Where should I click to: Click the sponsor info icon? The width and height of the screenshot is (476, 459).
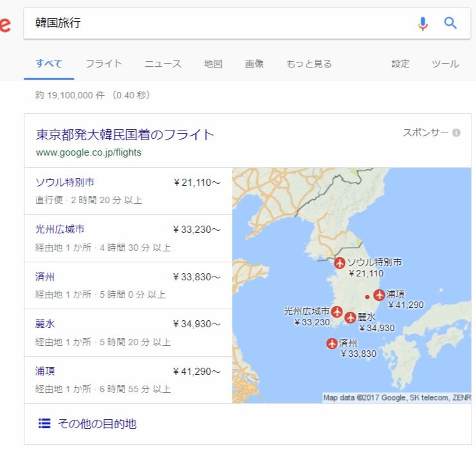(x=456, y=132)
